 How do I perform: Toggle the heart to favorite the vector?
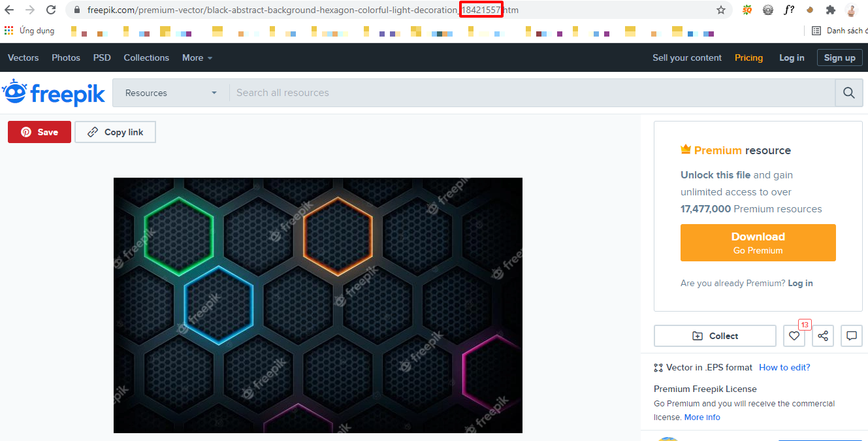[x=794, y=335]
